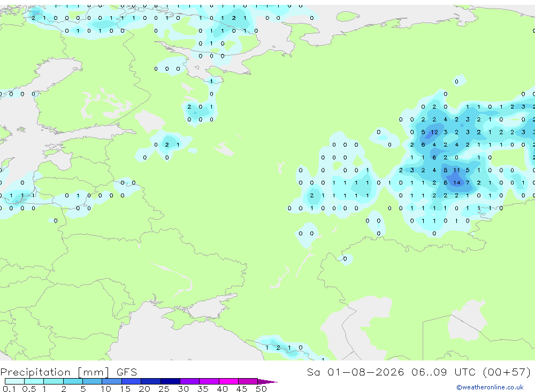Click the 45–50 mm legend color swatch
The image size is (535, 392).
pos(248,381)
